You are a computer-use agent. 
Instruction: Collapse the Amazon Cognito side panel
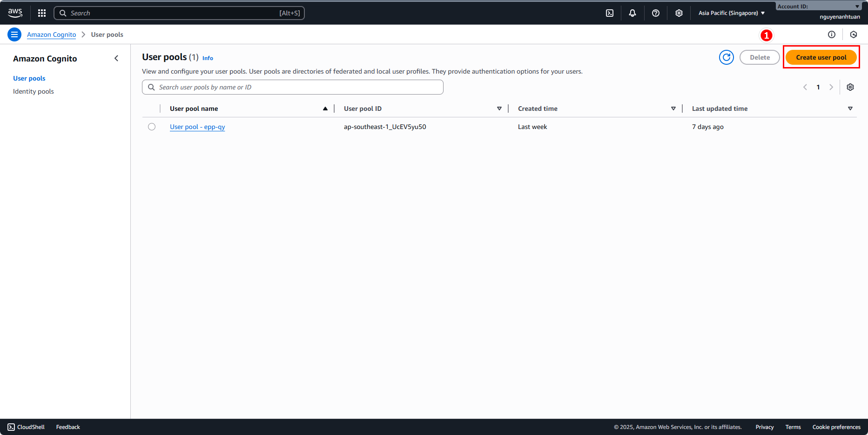[116, 58]
